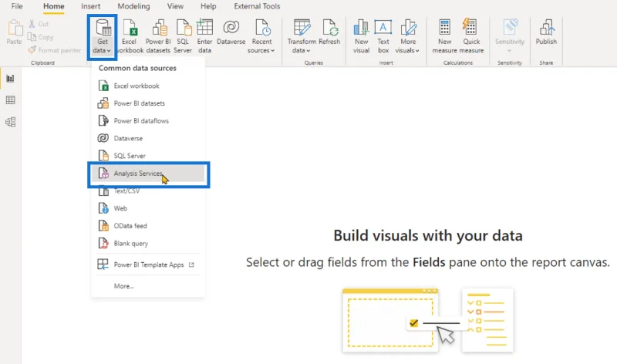Switch to the Insert tab
Screen dimensions: 617x364
click(90, 6)
